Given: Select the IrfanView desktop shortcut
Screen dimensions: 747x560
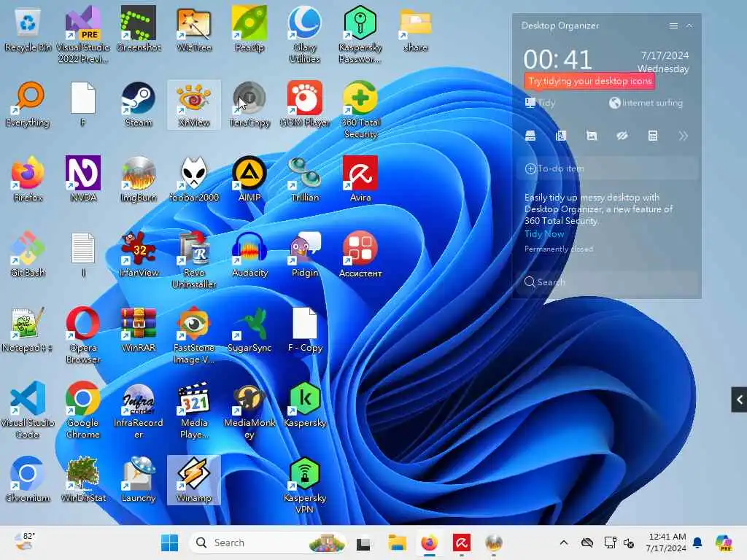Looking at the screenshot, I should (x=138, y=254).
